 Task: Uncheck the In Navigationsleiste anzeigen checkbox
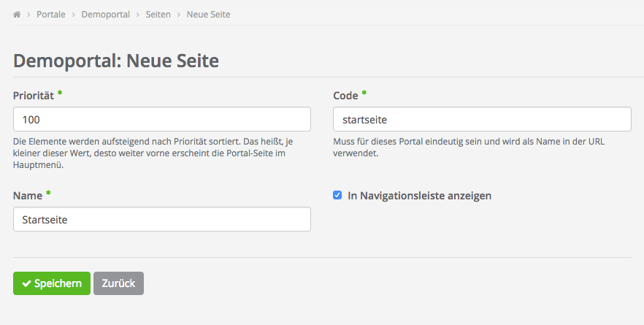point(337,196)
